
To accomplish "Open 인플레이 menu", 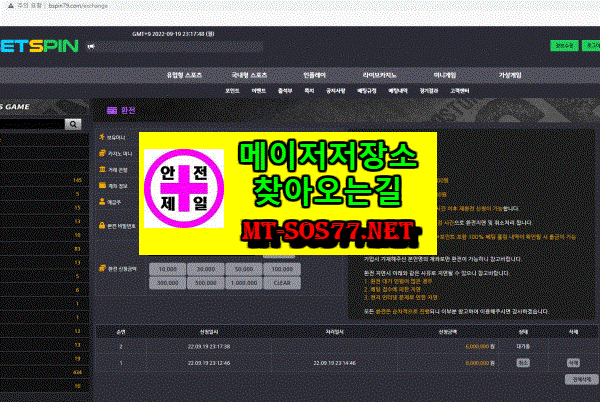I will tap(314, 75).
